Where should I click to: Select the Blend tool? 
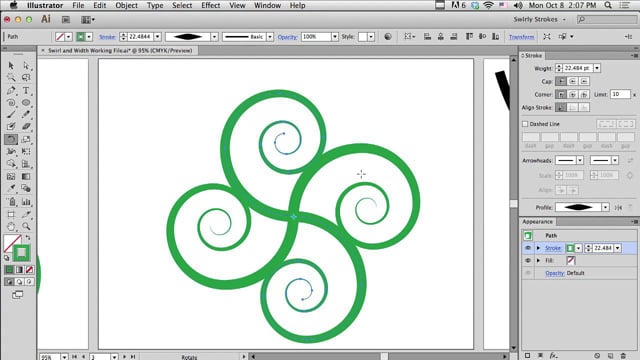click(26, 189)
